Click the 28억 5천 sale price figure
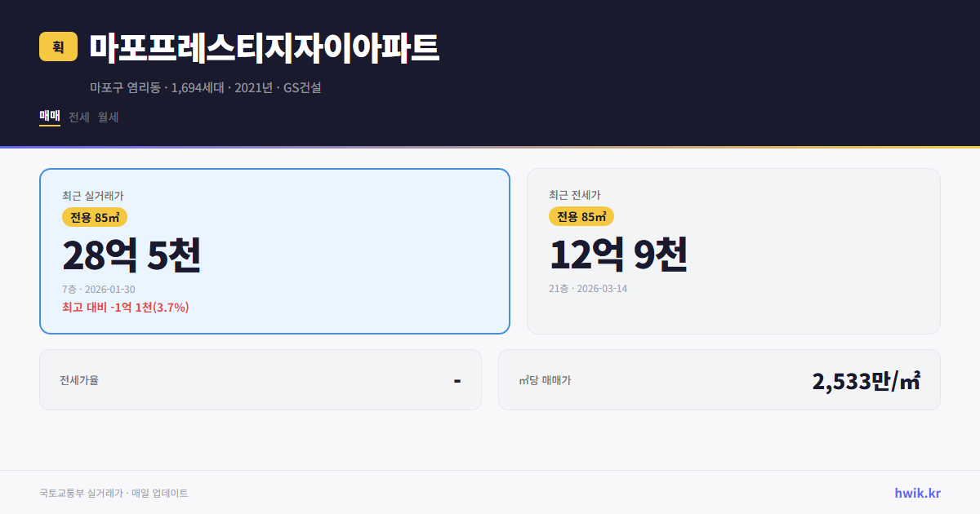Viewport: 980px width, 514px height. [x=134, y=255]
